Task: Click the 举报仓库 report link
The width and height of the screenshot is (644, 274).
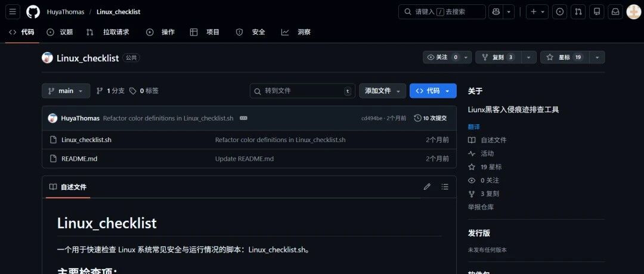Action: [481, 207]
